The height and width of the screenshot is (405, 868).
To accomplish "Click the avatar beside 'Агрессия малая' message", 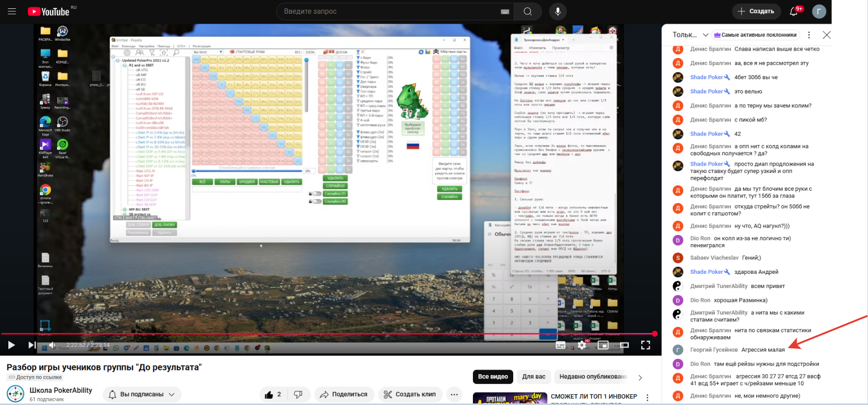I will (678, 350).
